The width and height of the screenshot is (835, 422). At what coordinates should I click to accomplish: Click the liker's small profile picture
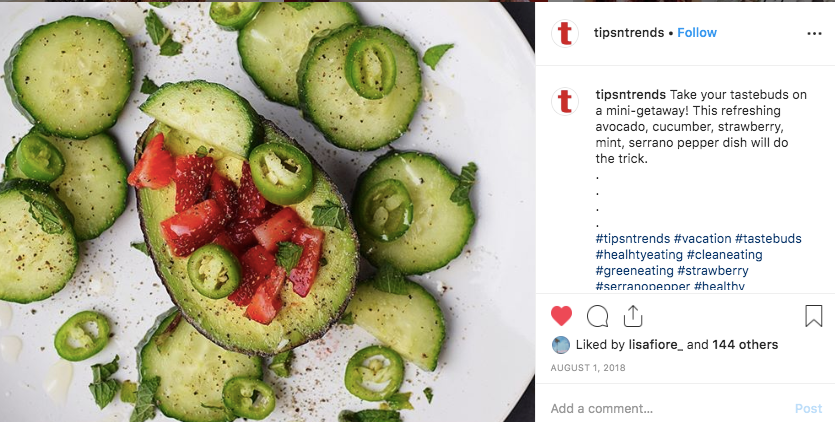[561, 345]
